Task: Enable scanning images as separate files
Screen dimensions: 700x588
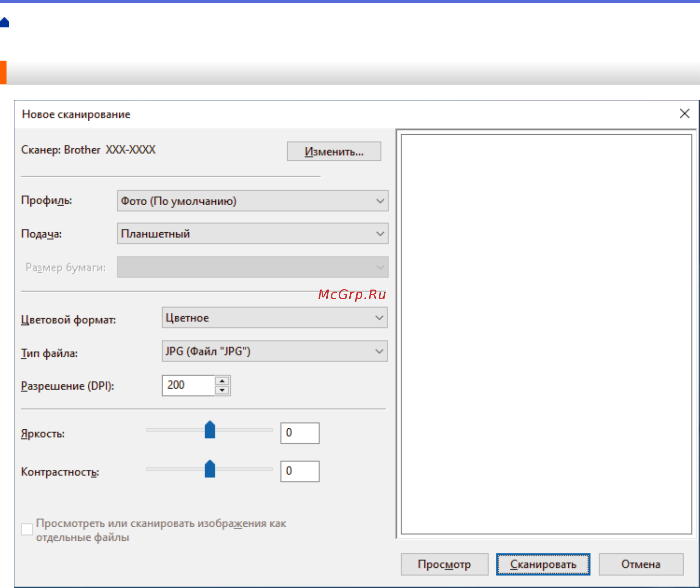Action: point(27,529)
